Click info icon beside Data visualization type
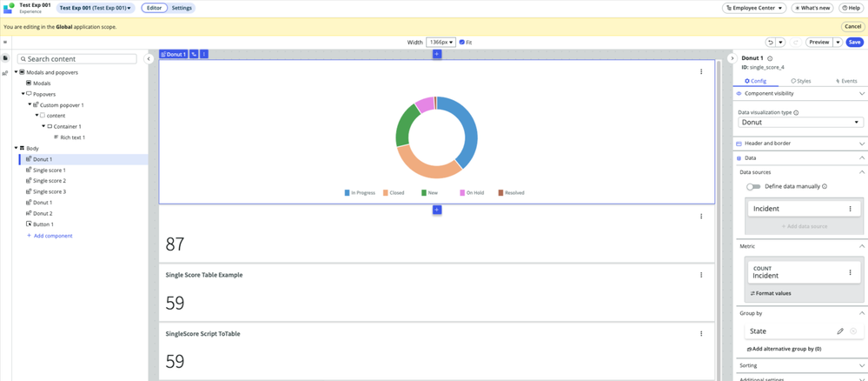 pyautogui.click(x=796, y=112)
